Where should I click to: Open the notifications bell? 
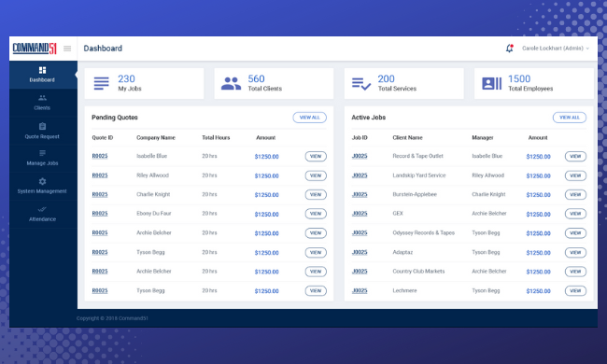pos(510,49)
